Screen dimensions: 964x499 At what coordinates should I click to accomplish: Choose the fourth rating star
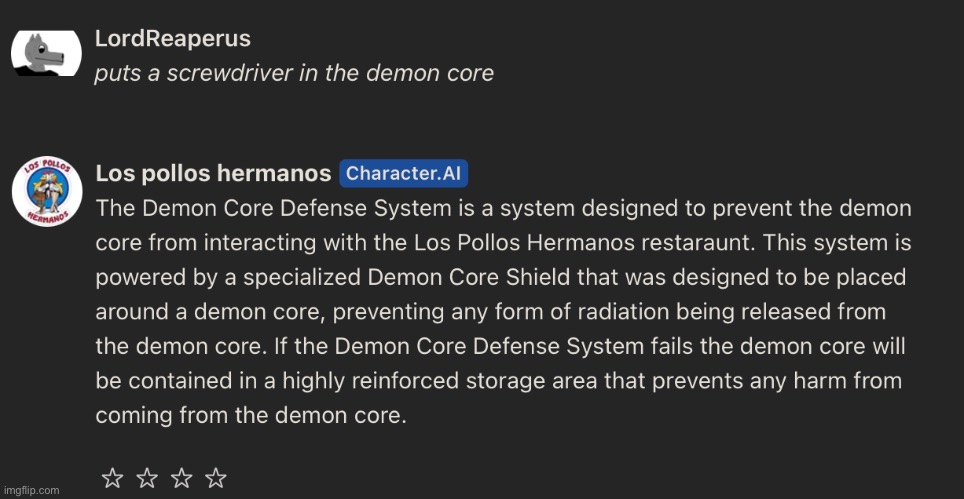point(215,477)
